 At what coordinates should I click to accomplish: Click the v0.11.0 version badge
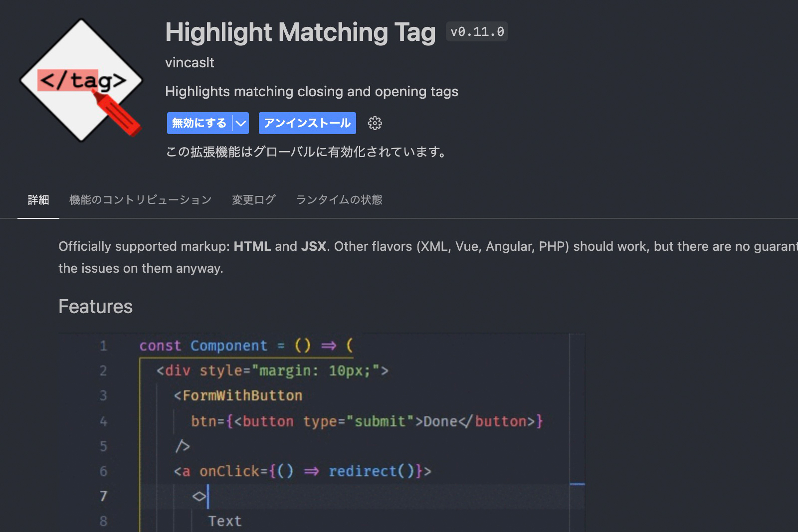pyautogui.click(x=477, y=31)
